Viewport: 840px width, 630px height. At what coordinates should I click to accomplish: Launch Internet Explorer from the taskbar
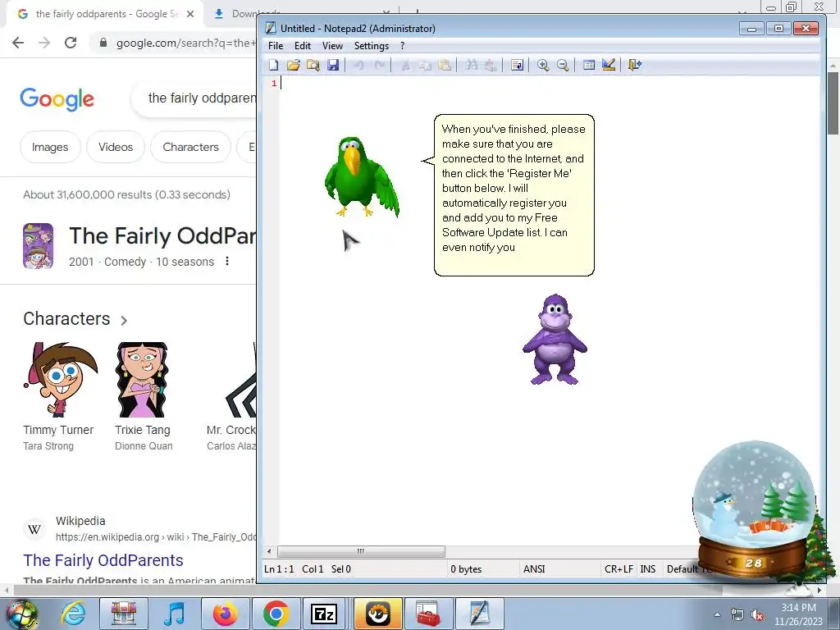(x=73, y=614)
